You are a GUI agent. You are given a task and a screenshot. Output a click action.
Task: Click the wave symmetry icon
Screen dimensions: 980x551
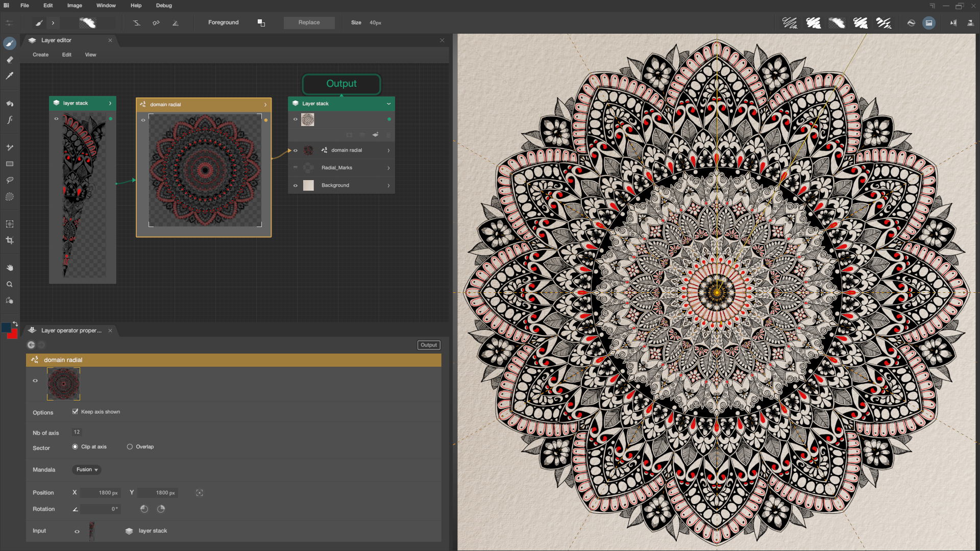tap(911, 22)
